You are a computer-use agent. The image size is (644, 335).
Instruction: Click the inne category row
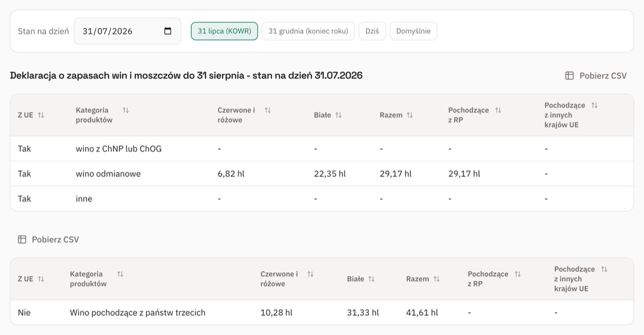[x=322, y=199]
